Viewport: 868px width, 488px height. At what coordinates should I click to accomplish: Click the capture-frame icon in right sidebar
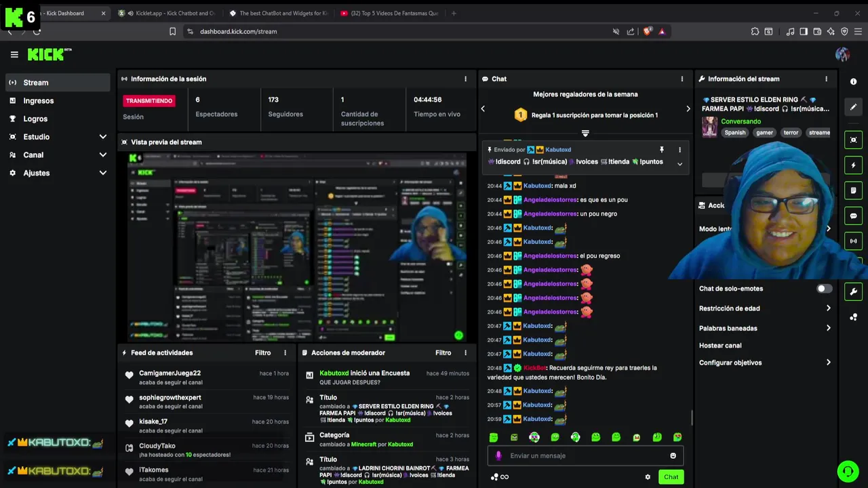coord(853,140)
